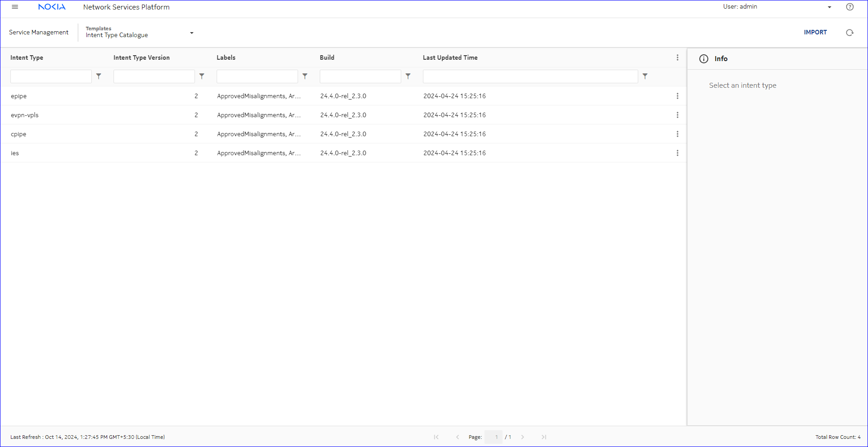Sort by Last Updated Time column header
The image size is (868, 447).
click(x=450, y=57)
